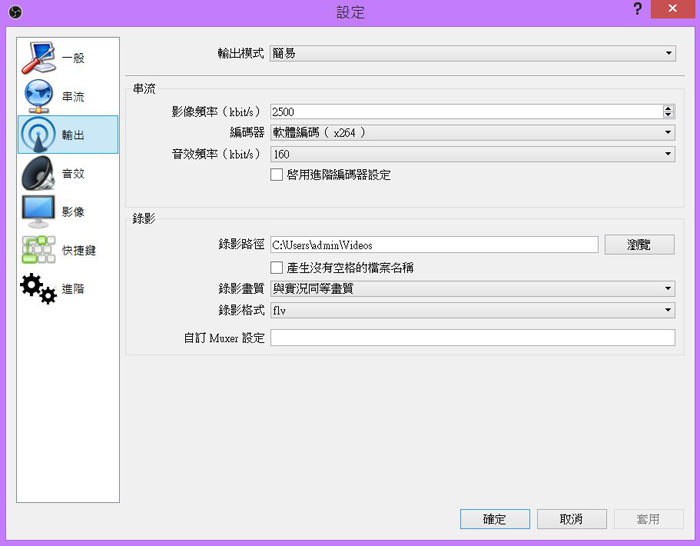Select the 串流 (Stream) globe icon
This screenshot has width=700, height=546.
tap(39, 96)
